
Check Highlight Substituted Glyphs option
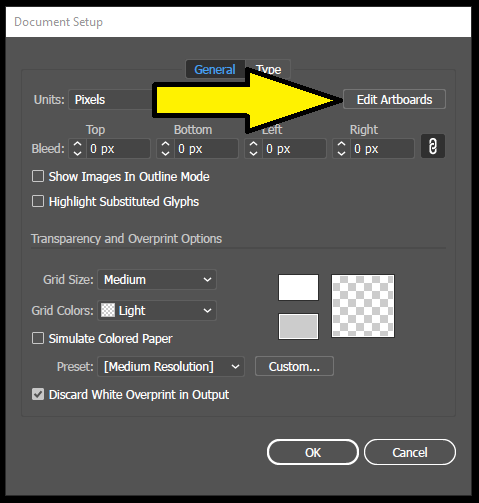click(38, 201)
